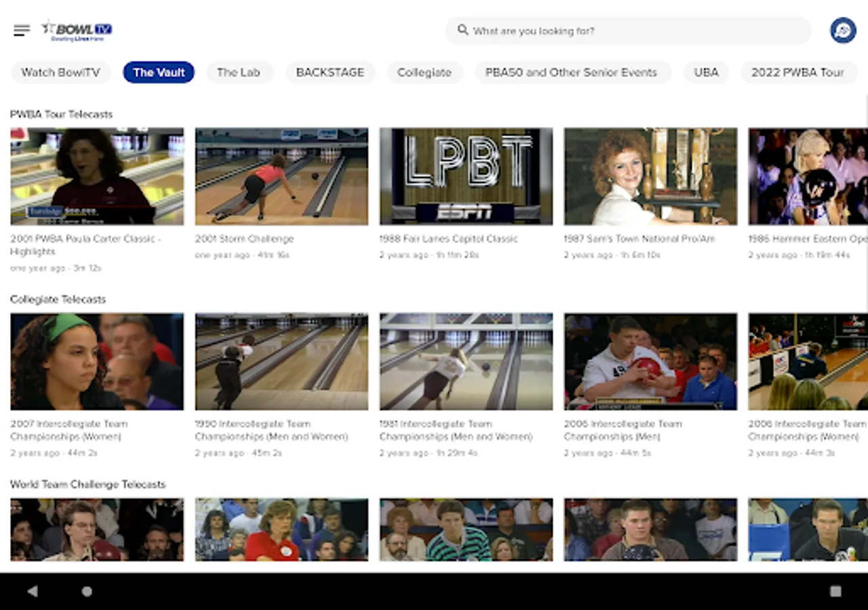Click '2 years ago · 44m 3s' text
The image size is (868, 610).
[x=792, y=453]
